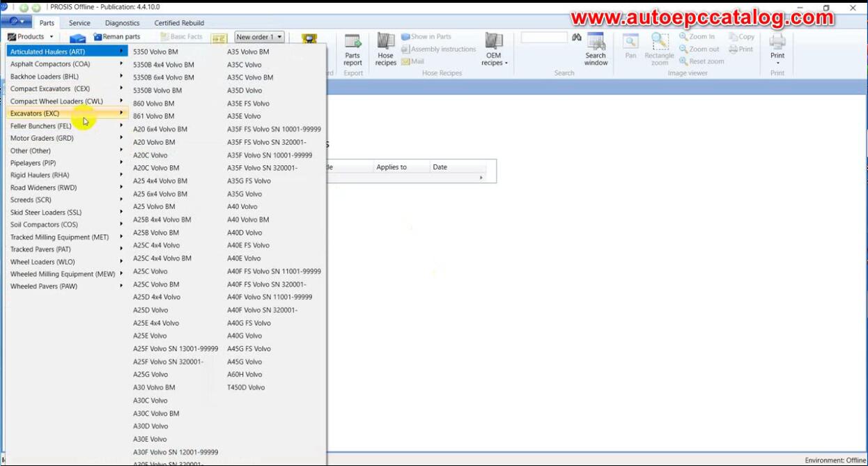This screenshot has height=466, width=868.
Task: Click the back navigation green arrow
Action: (24, 8)
